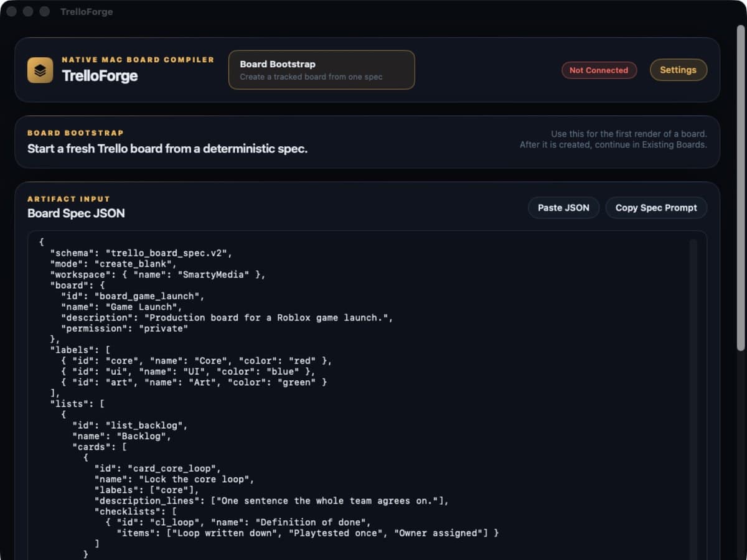Click the "name": "Backlog" line
Screen dimensions: 747x560
click(x=121, y=436)
